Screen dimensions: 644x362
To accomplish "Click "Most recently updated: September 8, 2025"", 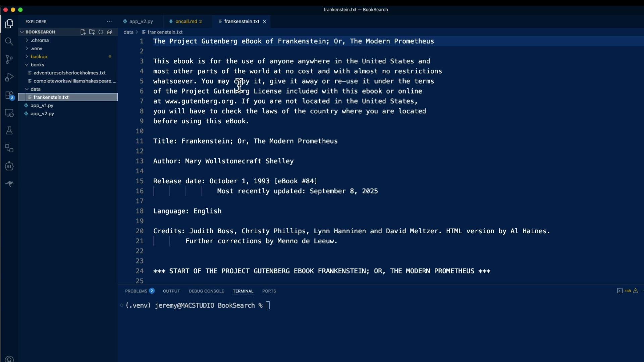I will (298, 191).
